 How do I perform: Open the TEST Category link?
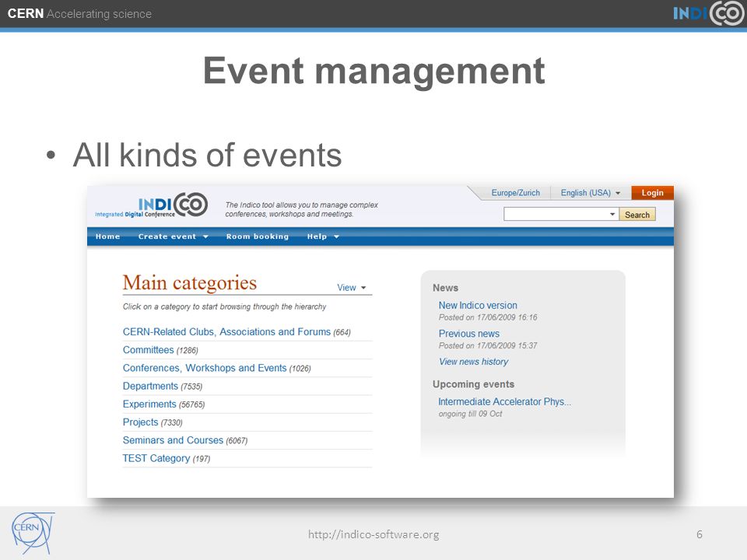click(156, 459)
